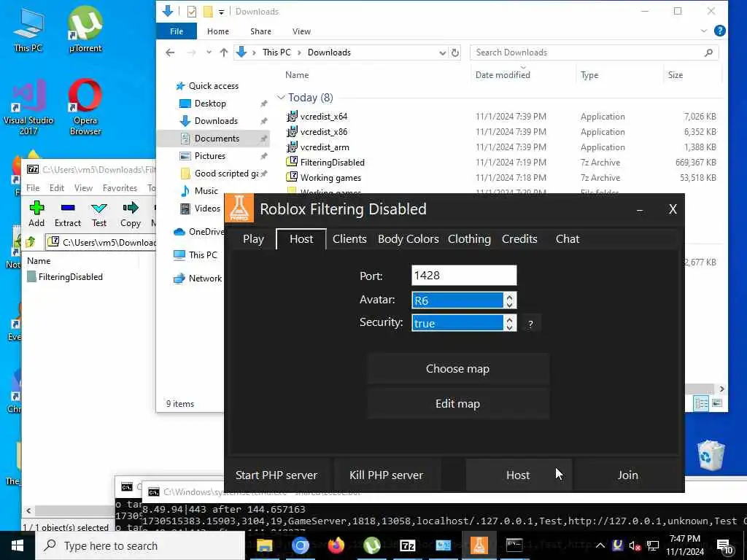Click the Add icon in 7-Zip toolbar
Screen dimensions: 747x560
[x=36, y=214]
